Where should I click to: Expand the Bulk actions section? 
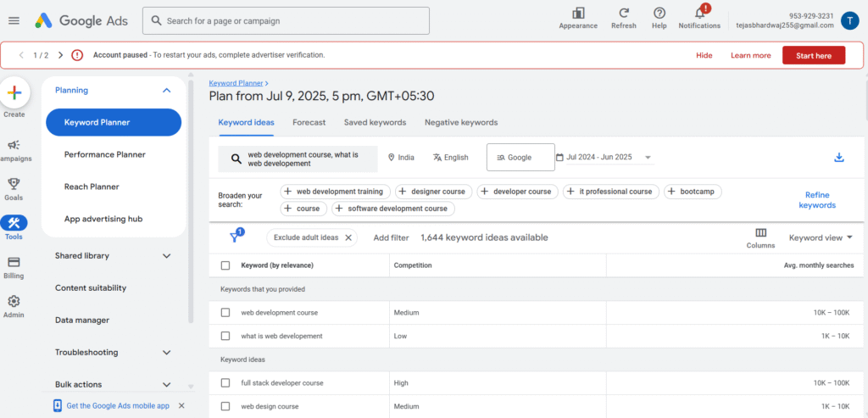[167, 384]
